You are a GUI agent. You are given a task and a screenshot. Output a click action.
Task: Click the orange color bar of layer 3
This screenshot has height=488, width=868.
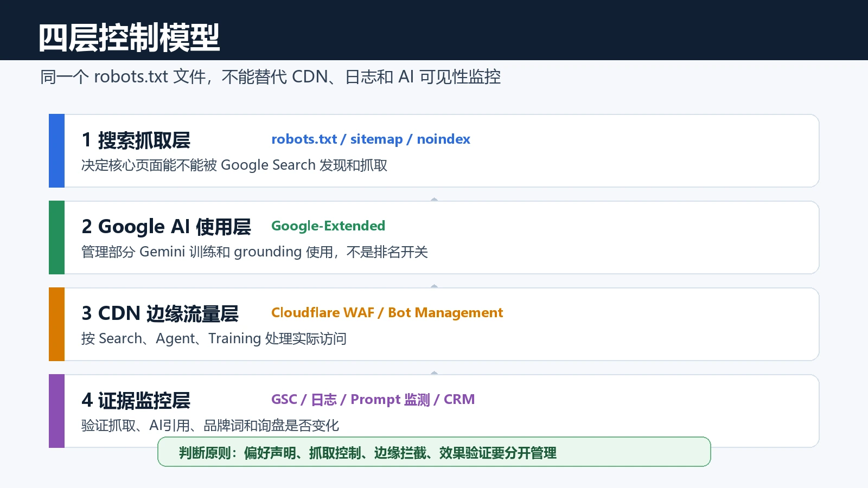56,324
